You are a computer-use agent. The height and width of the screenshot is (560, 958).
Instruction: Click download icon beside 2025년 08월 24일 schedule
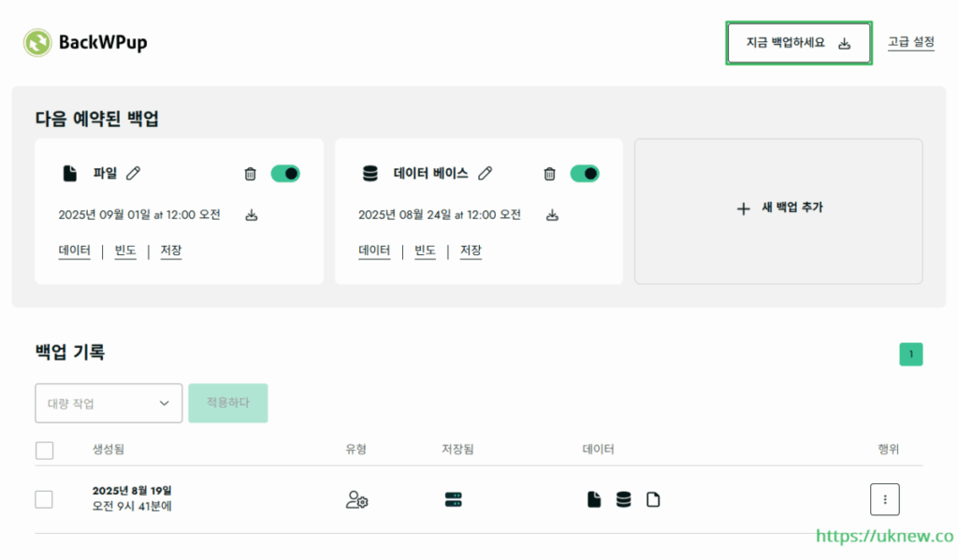[x=552, y=215]
